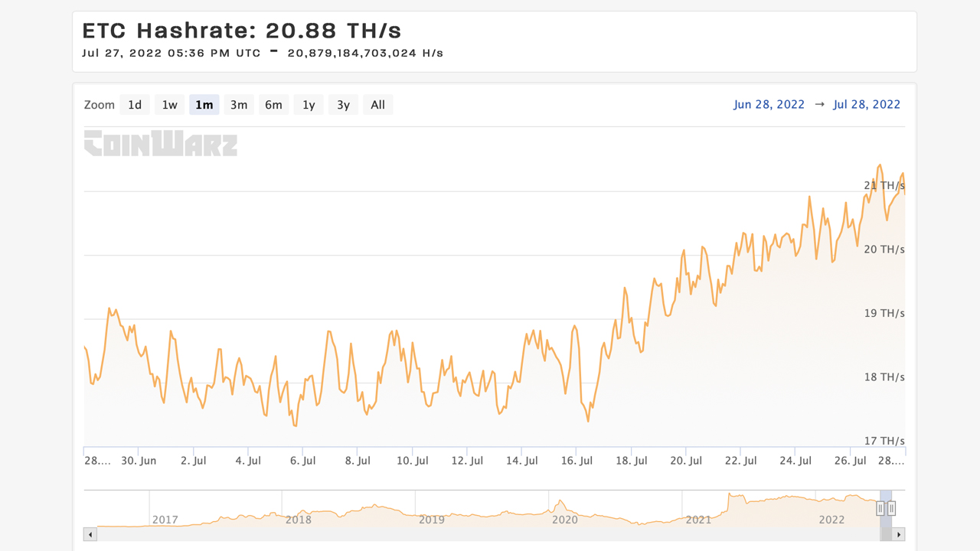Click the 21 TH/s axis label
The width and height of the screenshot is (980, 551).
point(884,185)
